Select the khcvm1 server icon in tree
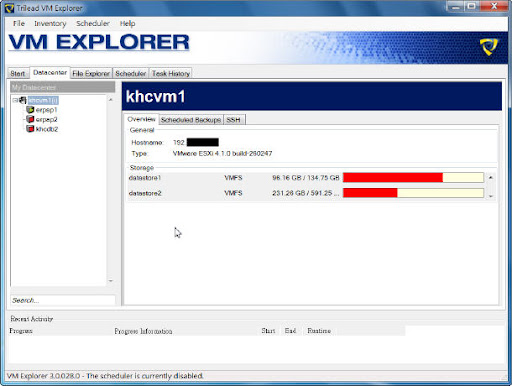Image resolution: width=512 pixels, height=386 pixels. 22,100
